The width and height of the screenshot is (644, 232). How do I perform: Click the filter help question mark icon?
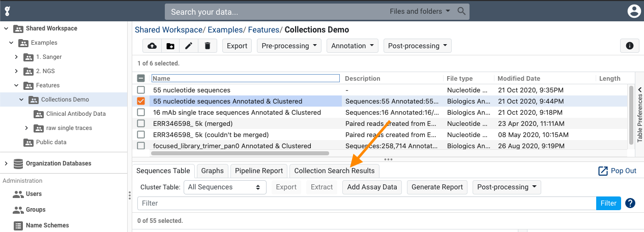[630, 203]
